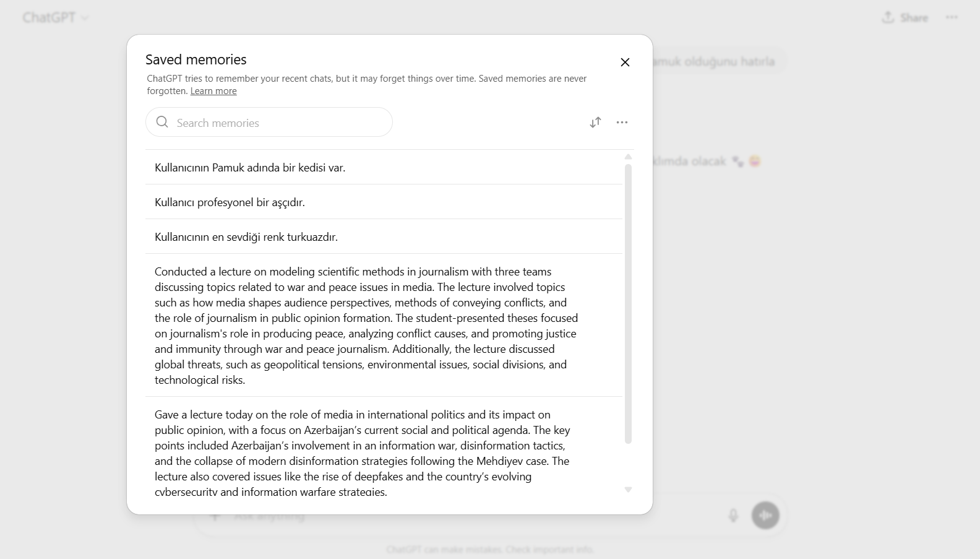Click the Share button
This screenshot has height=559, width=980.
[905, 17]
